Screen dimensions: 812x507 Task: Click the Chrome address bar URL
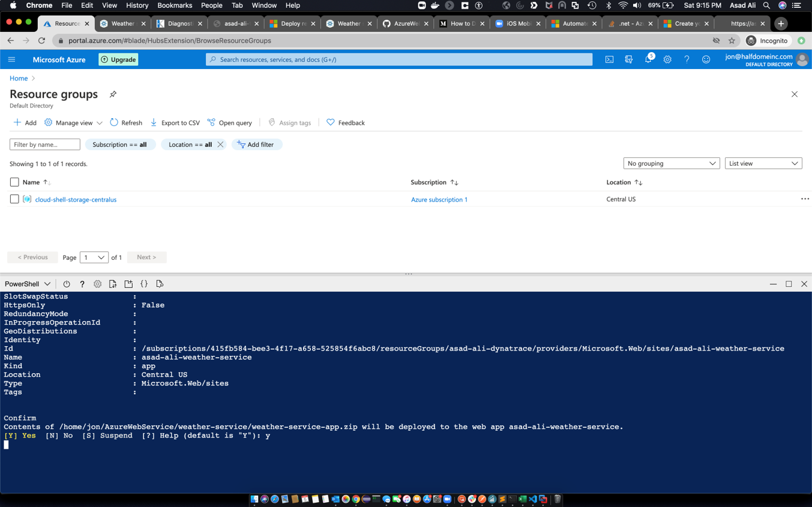pyautogui.click(x=170, y=41)
